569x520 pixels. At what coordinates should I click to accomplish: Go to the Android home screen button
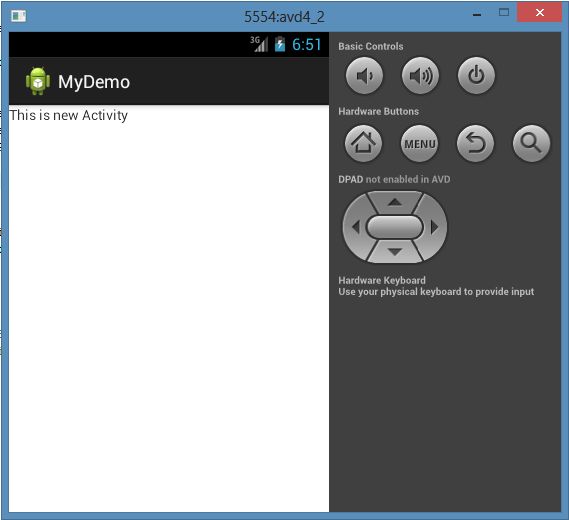click(x=363, y=144)
